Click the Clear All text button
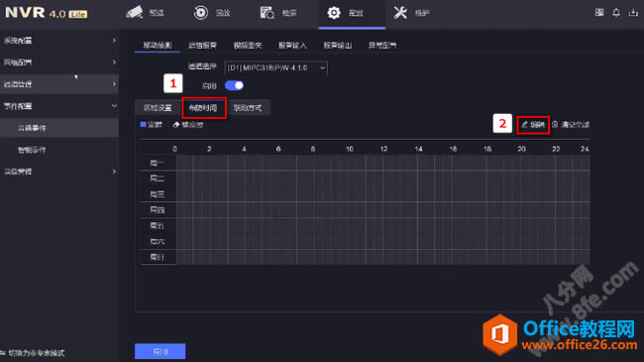Viewport: 644px width, 362px height. 576,125
